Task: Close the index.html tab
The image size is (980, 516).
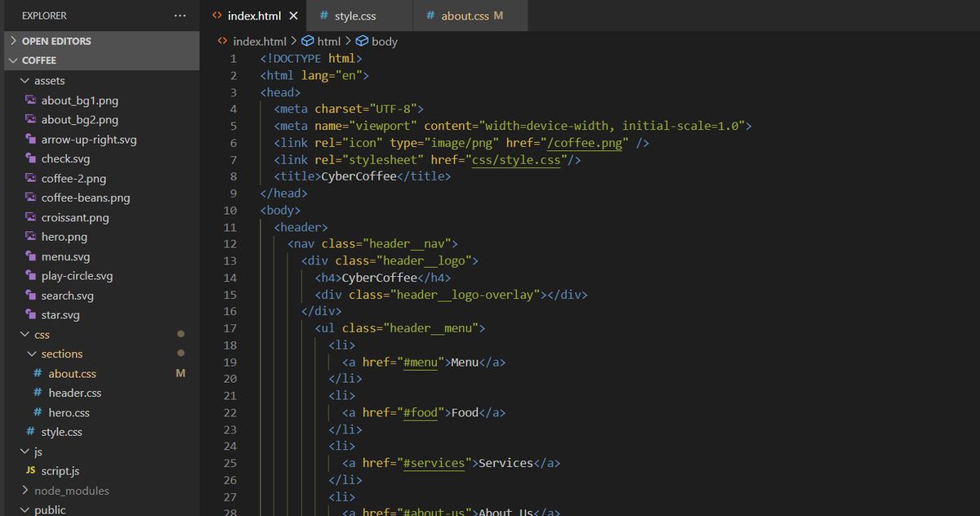Action: [x=294, y=16]
